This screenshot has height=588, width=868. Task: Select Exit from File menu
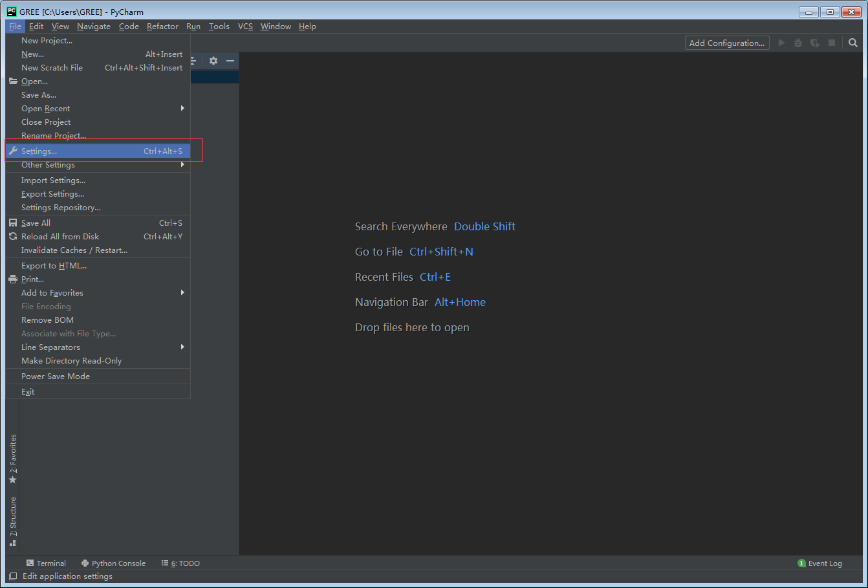tap(98, 392)
